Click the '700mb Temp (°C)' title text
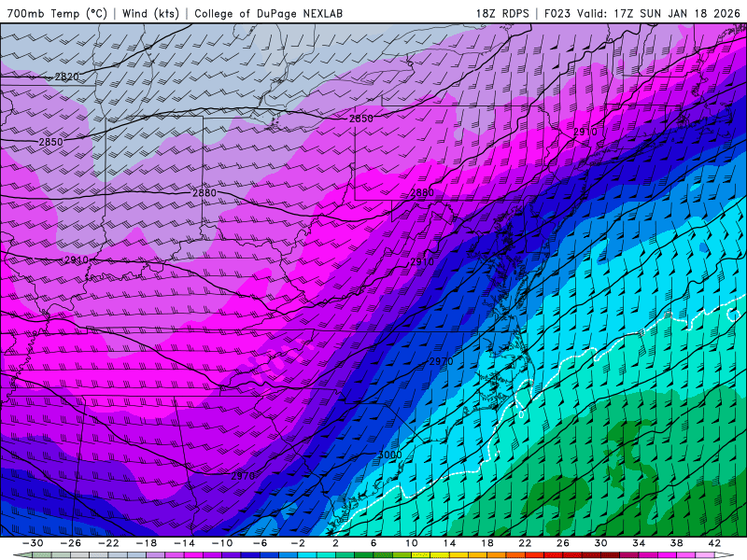Image resolution: width=747 pixels, height=560 pixels. click(57, 13)
